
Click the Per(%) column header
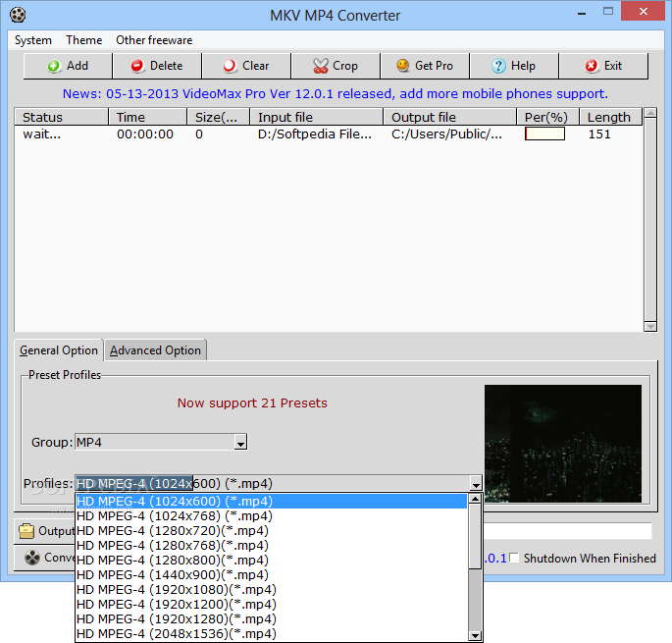(x=547, y=117)
